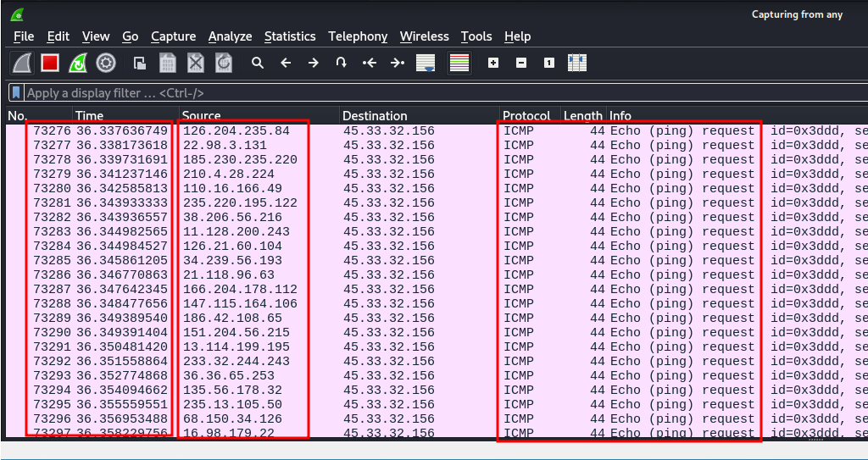Select packet with source 185.230.235.220
The image size is (868, 460).
coord(437,160)
